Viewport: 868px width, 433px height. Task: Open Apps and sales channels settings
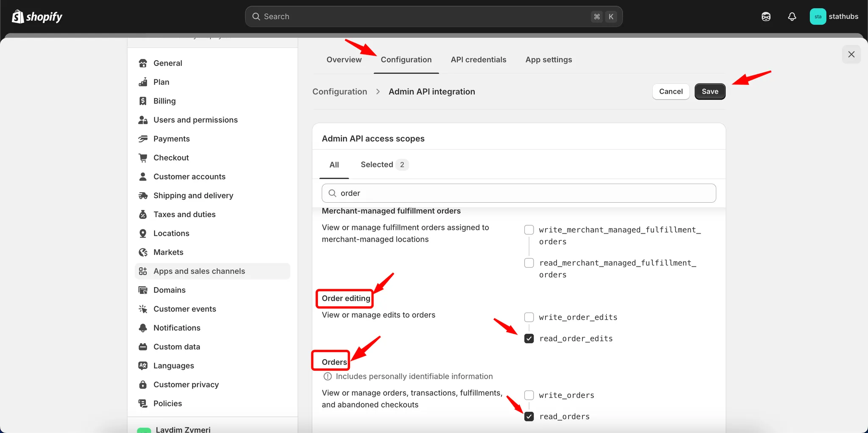(212, 271)
